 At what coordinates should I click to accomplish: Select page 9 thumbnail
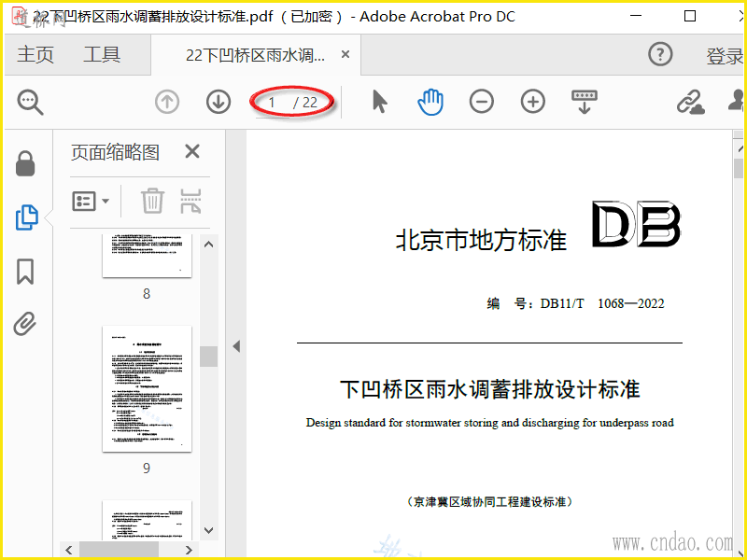click(147, 389)
